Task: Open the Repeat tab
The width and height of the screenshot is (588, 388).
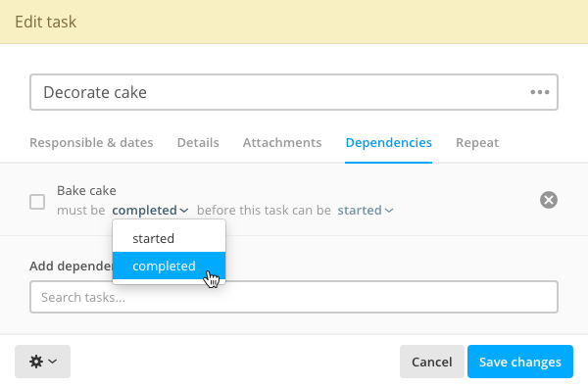Action: point(477,143)
